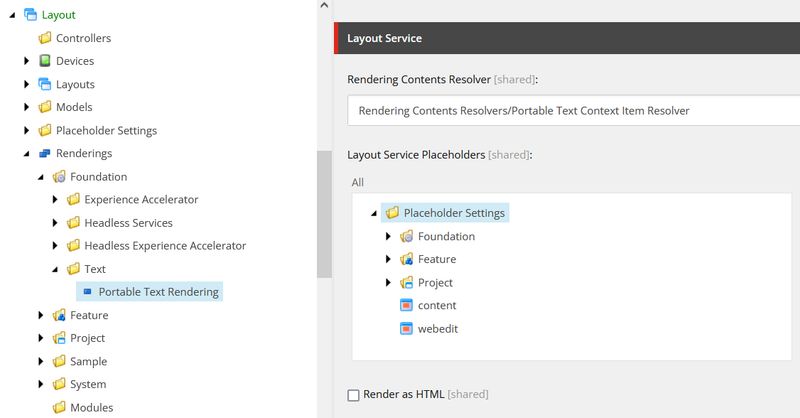The width and height of the screenshot is (800, 418).
Task: Collapse the Layout root node
Action: click(13, 15)
